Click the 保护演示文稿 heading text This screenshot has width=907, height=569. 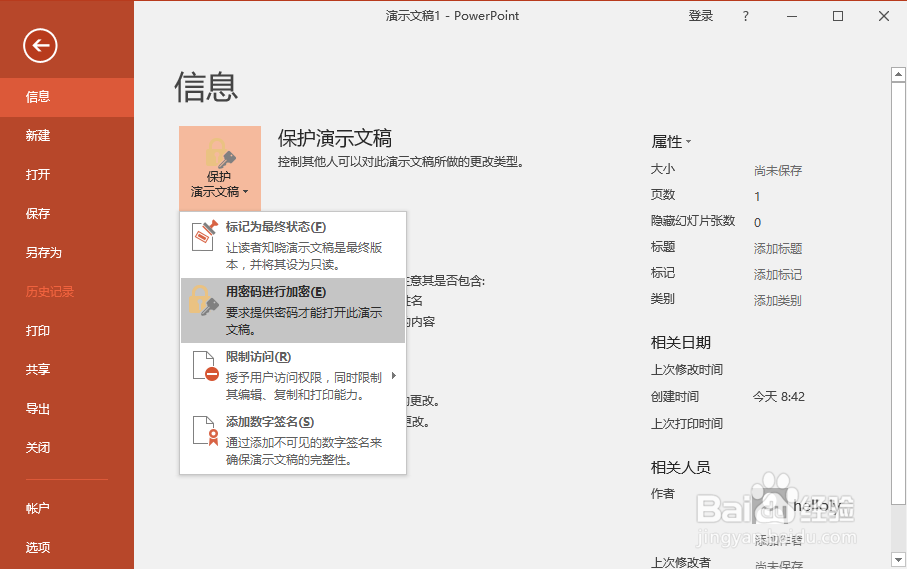pos(335,139)
